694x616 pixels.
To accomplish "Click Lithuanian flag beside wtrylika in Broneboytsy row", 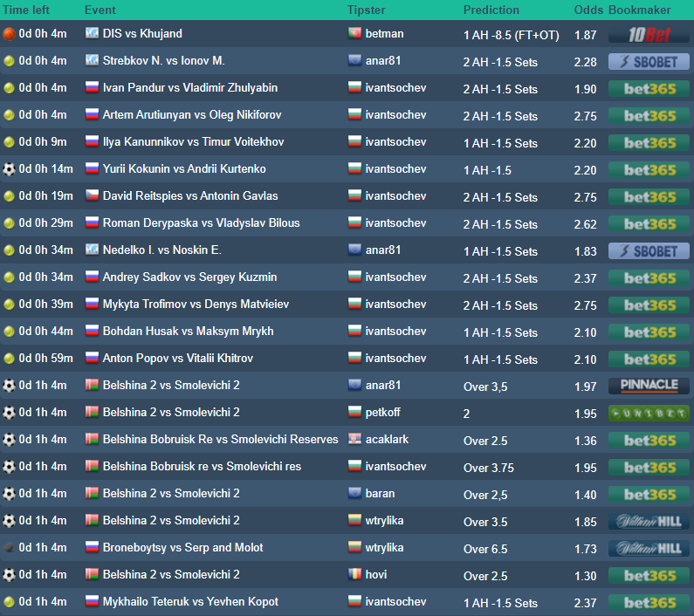I will coord(354,547).
